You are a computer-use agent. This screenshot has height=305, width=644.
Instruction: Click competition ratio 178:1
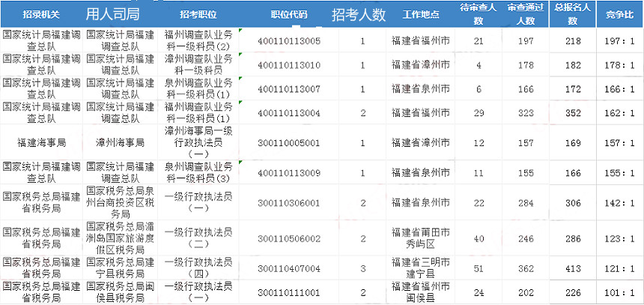620,65
